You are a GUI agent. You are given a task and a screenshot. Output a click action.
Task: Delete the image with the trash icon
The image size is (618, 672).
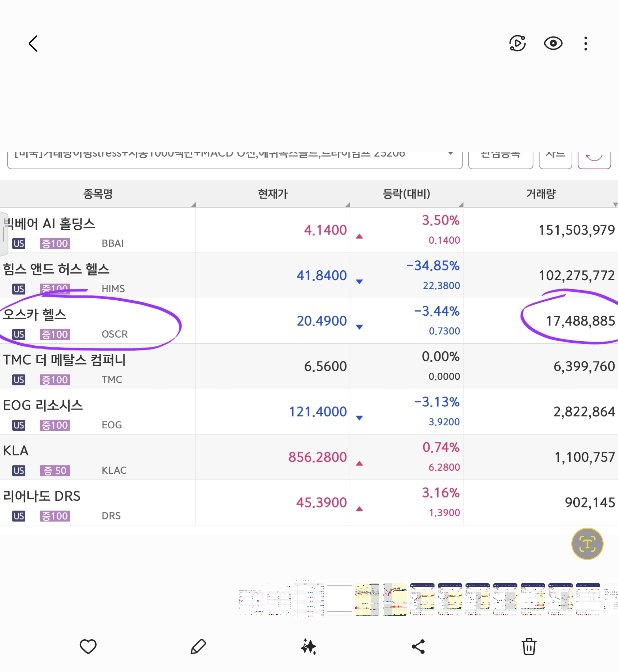(x=529, y=646)
